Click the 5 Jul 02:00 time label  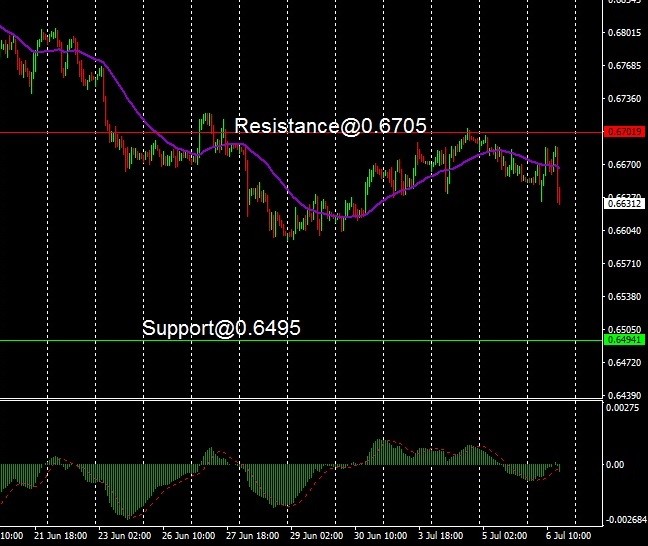505,536
